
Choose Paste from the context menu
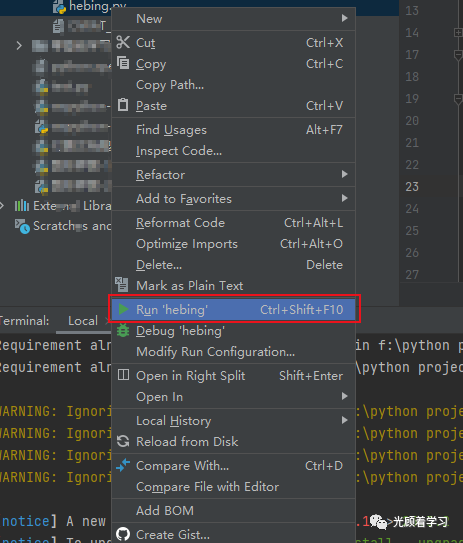coord(234,106)
